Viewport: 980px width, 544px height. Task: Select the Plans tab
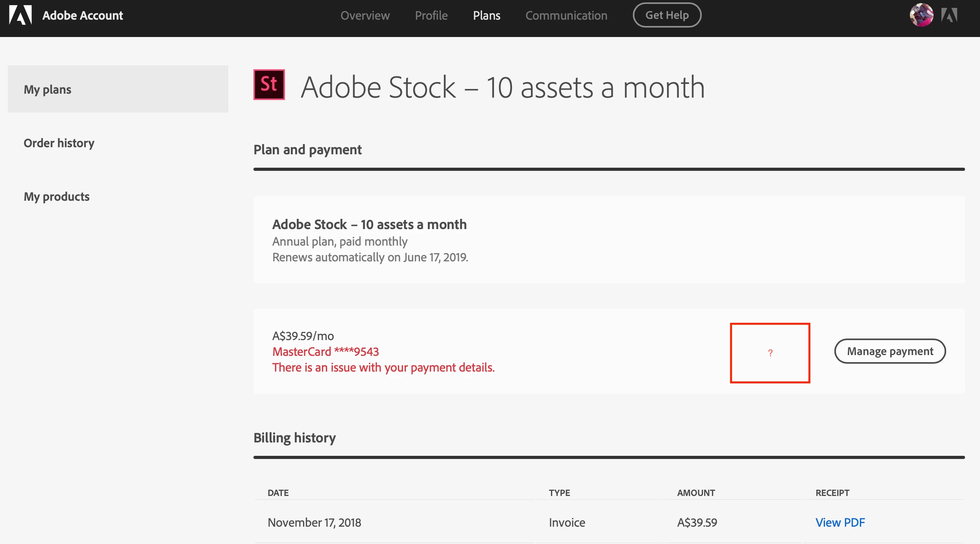pos(486,15)
